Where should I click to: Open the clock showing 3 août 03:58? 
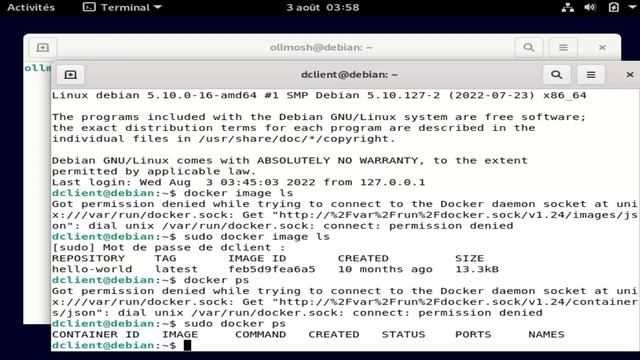322,7
